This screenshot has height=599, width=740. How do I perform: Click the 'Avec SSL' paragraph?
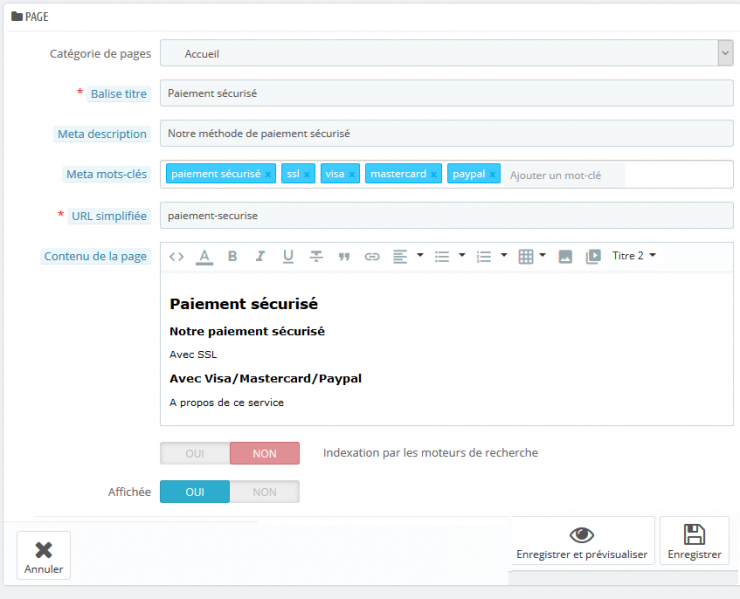[x=193, y=354]
